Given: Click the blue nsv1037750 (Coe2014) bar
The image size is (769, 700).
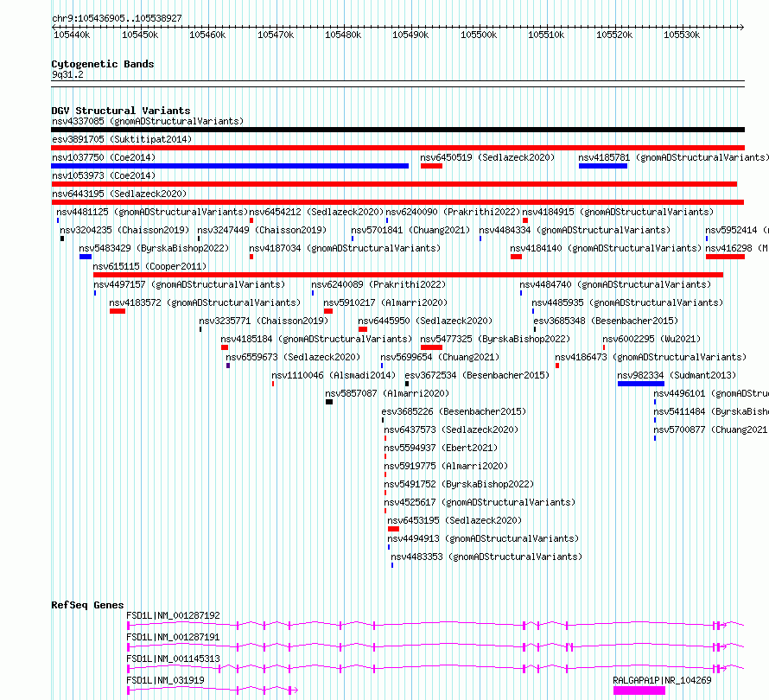Looking at the screenshot, I should 230,166.
